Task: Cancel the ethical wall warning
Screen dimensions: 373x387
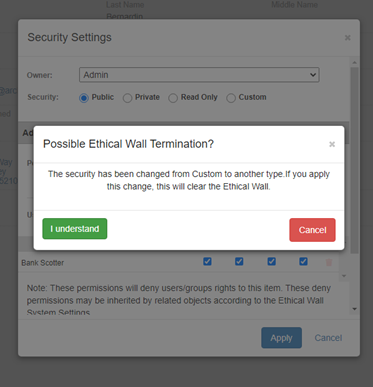Action: [312, 230]
